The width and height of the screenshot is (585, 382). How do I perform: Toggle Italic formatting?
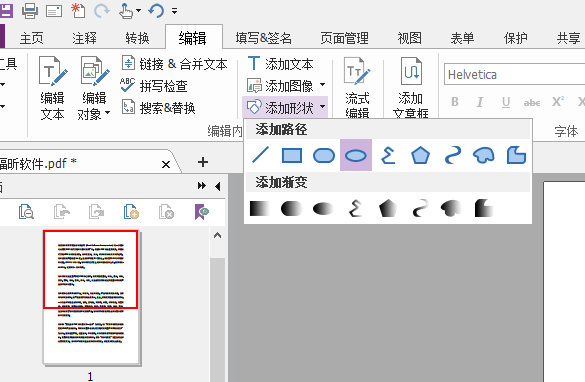click(480, 102)
